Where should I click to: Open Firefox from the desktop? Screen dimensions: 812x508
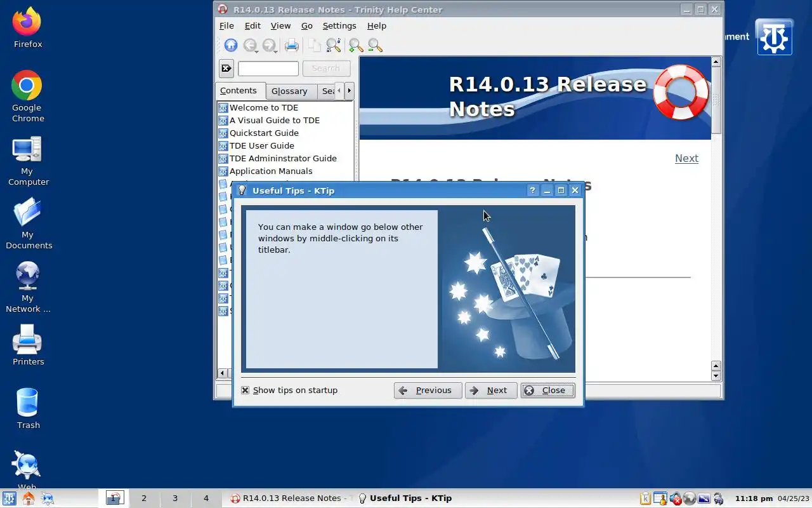click(x=27, y=29)
